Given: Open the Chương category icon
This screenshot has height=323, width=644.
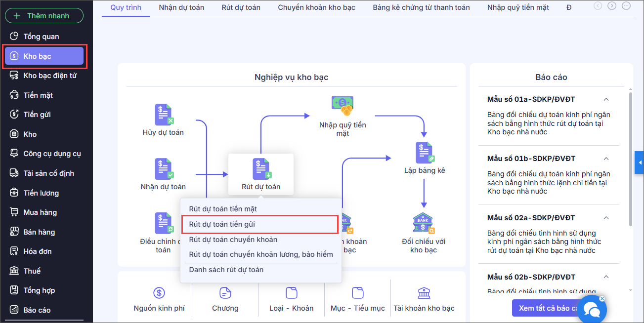Looking at the screenshot, I should [225, 293].
